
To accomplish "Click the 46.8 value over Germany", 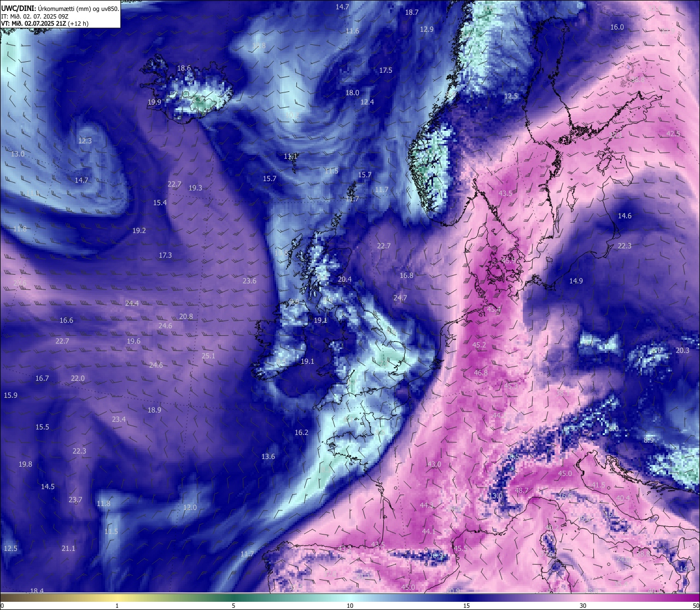I will coord(481,373).
